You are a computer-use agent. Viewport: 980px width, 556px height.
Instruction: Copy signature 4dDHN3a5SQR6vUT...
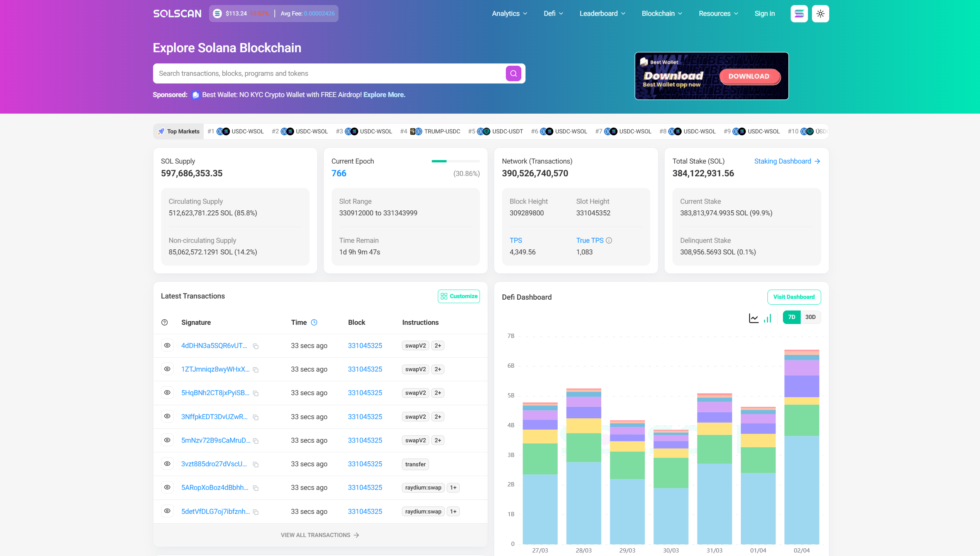pos(255,346)
